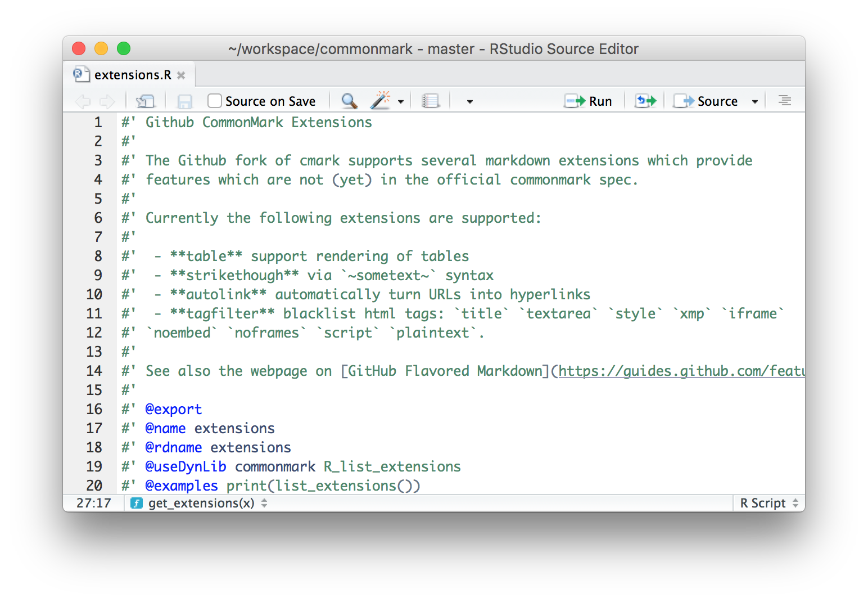Click the Source button
Screen dimensions: 868x602
tap(707, 101)
